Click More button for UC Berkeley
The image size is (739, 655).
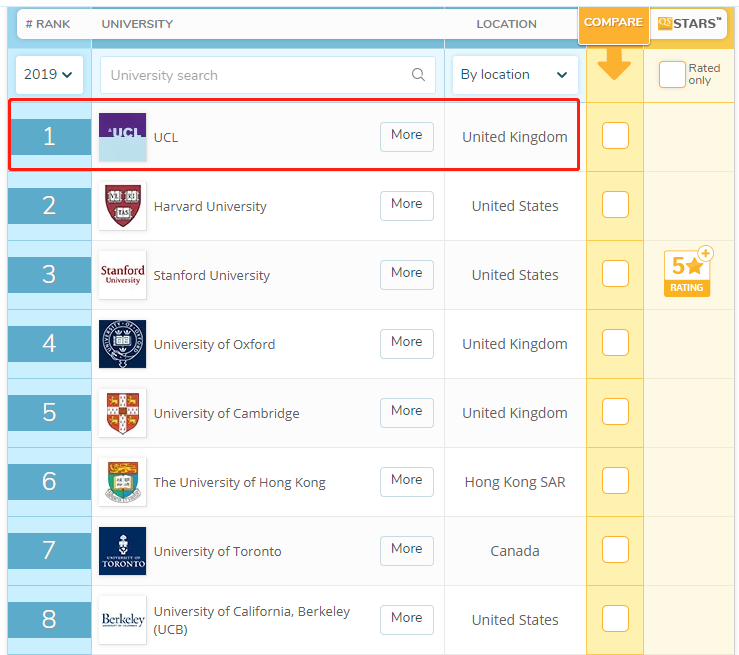(x=407, y=620)
